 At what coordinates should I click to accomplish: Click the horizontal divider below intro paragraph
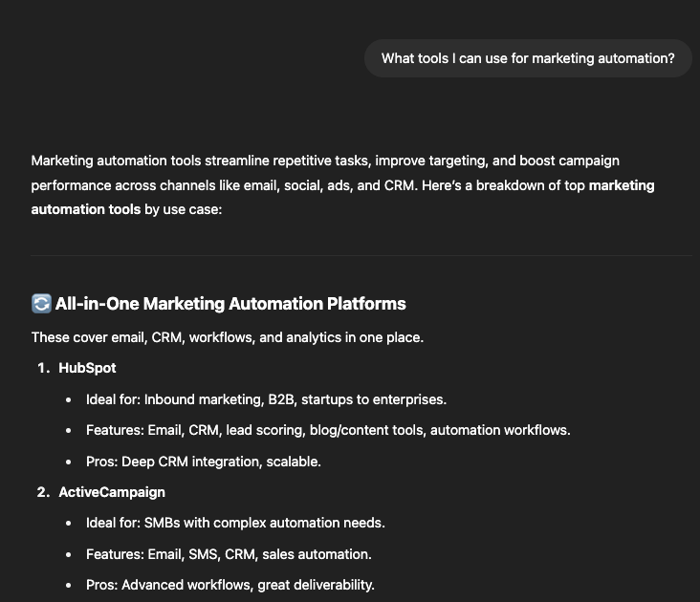361,255
